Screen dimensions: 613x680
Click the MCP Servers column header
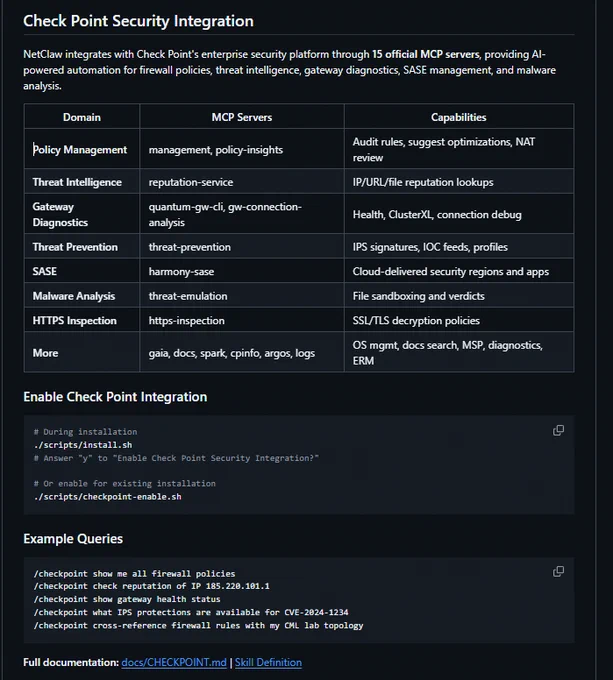[242, 117]
